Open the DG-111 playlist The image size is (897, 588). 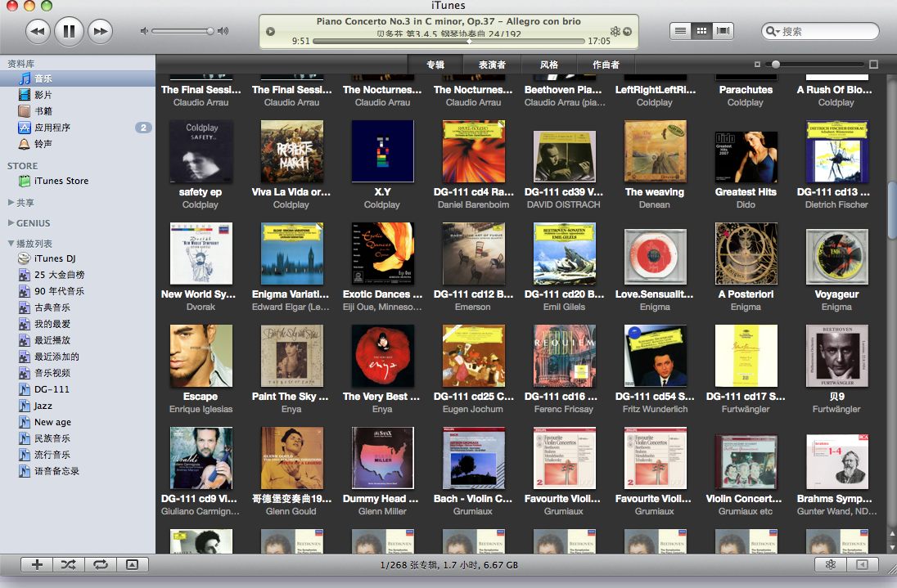(x=77, y=389)
